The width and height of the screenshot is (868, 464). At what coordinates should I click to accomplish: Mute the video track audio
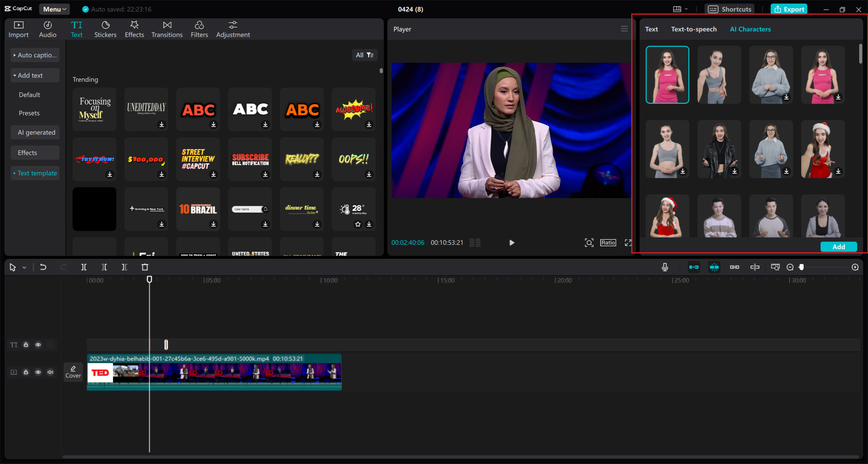click(50, 372)
